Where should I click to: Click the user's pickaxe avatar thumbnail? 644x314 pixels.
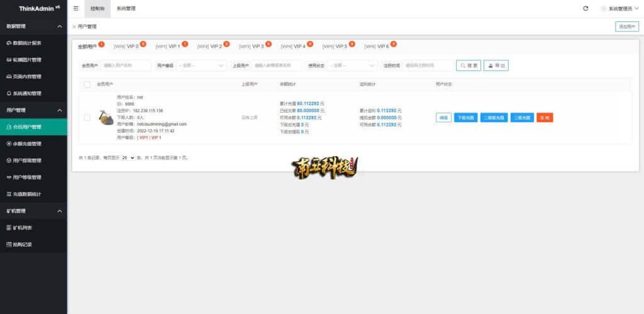tap(106, 117)
